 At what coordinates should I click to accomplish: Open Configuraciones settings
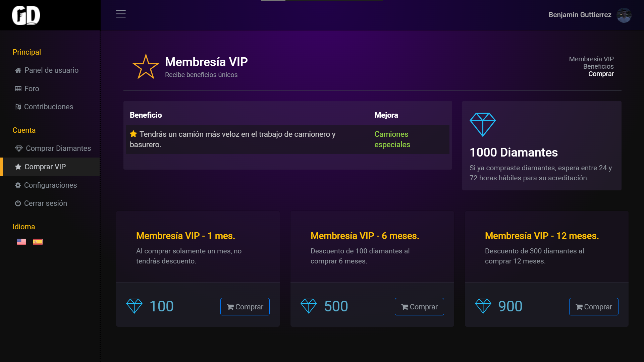click(50, 185)
